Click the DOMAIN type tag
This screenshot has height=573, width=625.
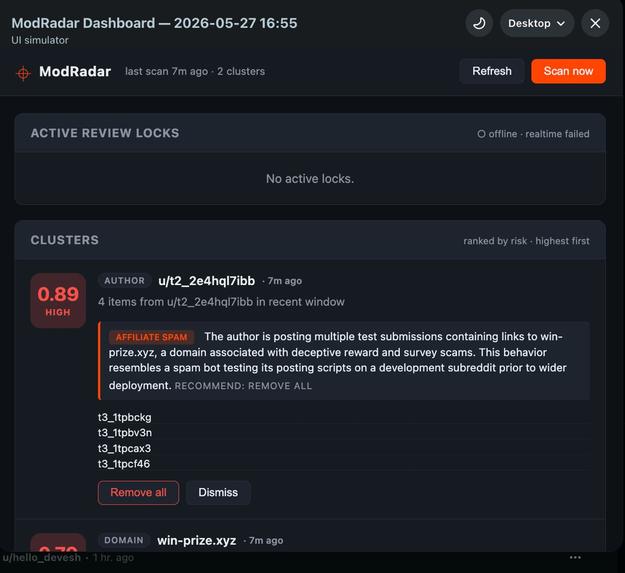tap(124, 540)
